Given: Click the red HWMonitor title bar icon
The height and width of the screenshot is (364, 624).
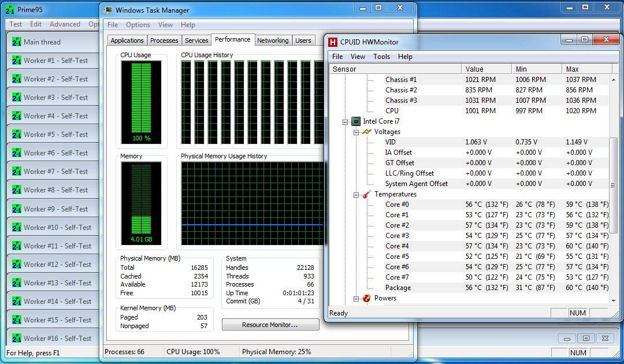Looking at the screenshot, I should pos(333,42).
